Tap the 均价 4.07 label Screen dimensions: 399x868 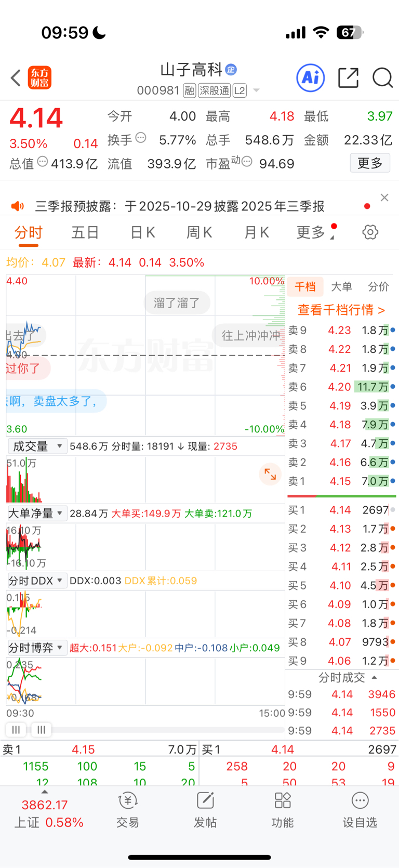[36, 262]
